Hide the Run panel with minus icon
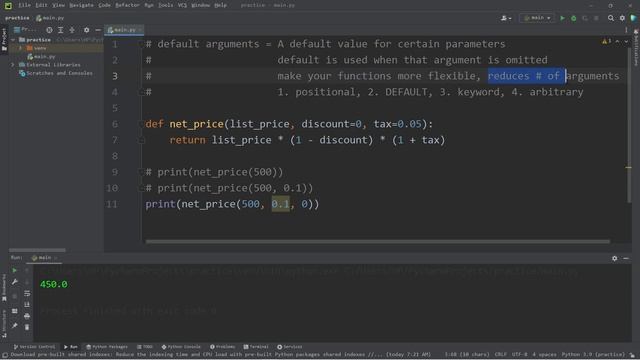This screenshot has width=640, height=360. tap(626, 258)
